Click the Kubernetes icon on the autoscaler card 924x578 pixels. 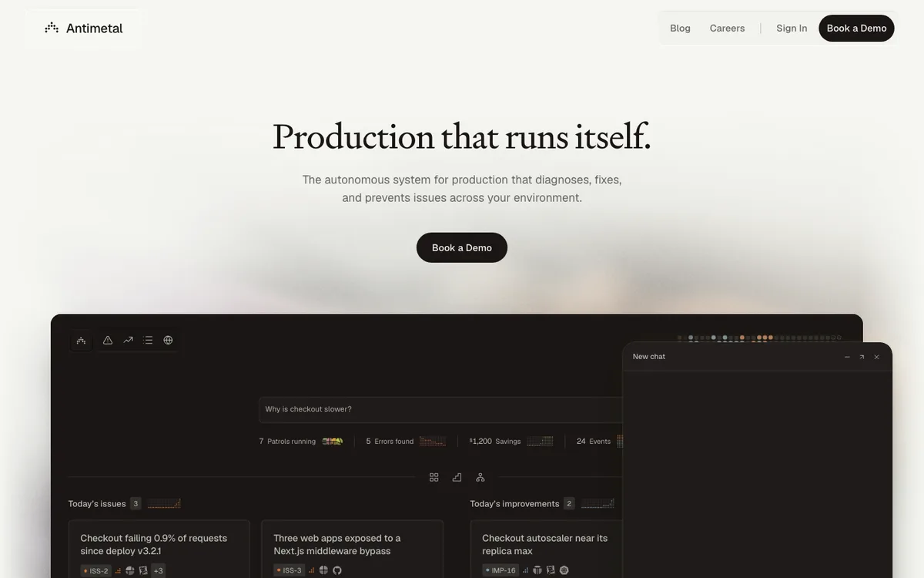564,570
